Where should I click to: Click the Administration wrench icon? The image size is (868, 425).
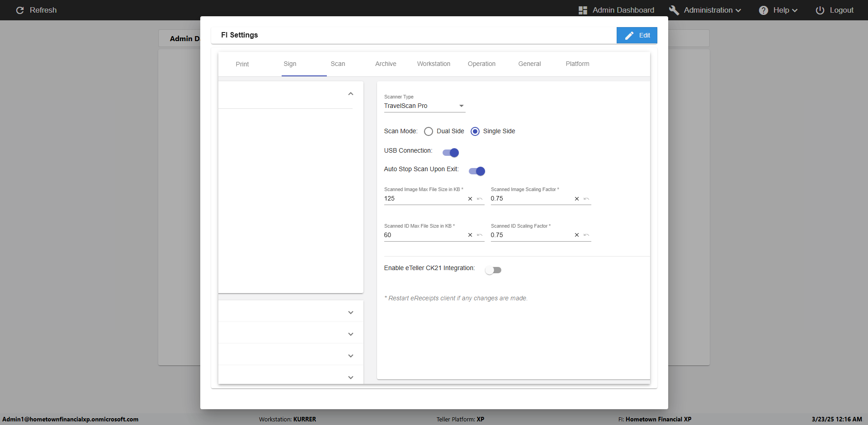coord(674,10)
